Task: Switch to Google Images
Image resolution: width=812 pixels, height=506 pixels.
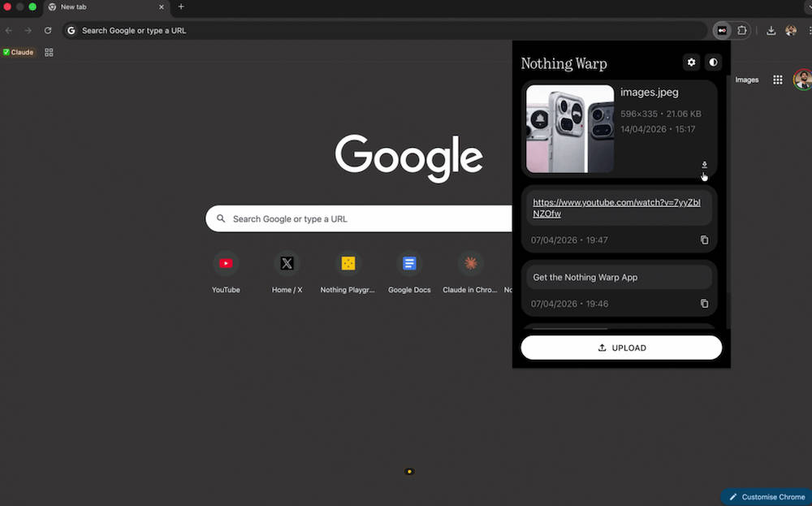Action: point(746,80)
